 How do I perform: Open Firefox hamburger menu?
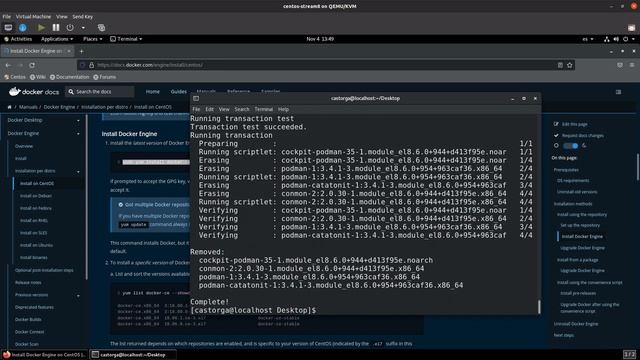point(632,65)
